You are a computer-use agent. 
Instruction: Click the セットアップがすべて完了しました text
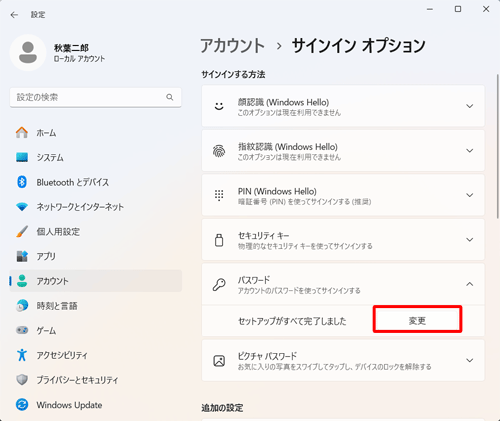292,321
